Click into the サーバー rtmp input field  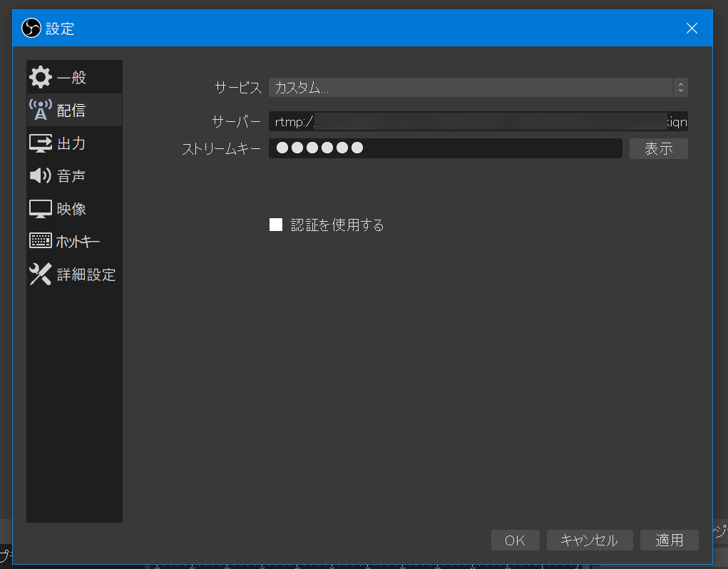click(478, 122)
